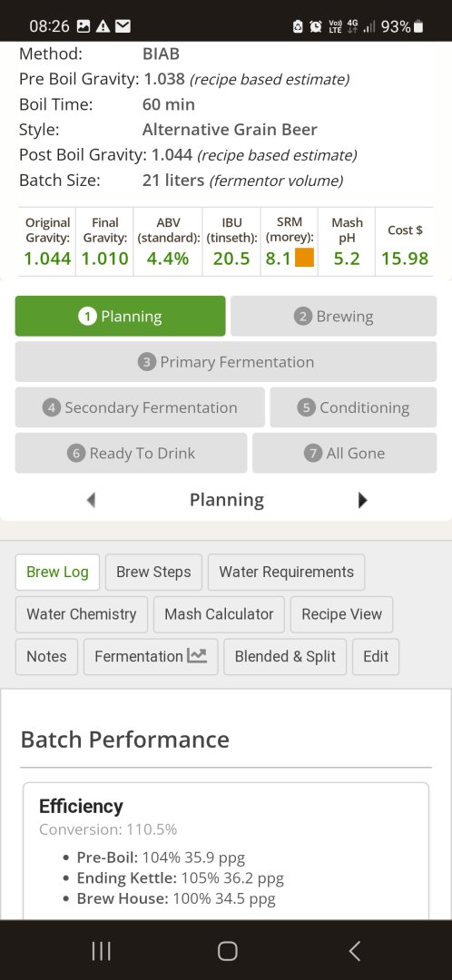Tap Android back navigation icon
This screenshot has width=452, height=980.
point(355,951)
